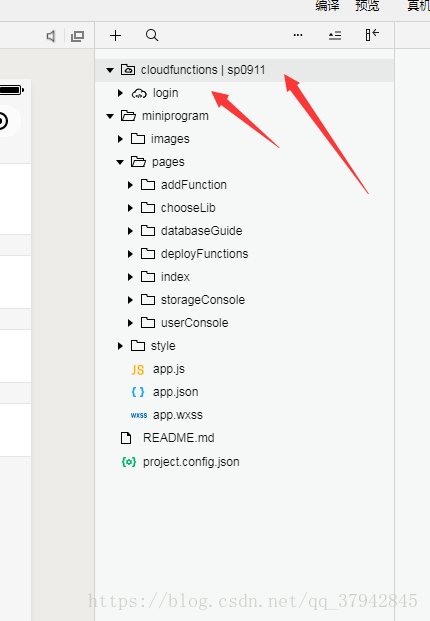The height and width of the screenshot is (621, 430).
Task: Open the three-dots more options menu
Action: click(x=298, y=35)
